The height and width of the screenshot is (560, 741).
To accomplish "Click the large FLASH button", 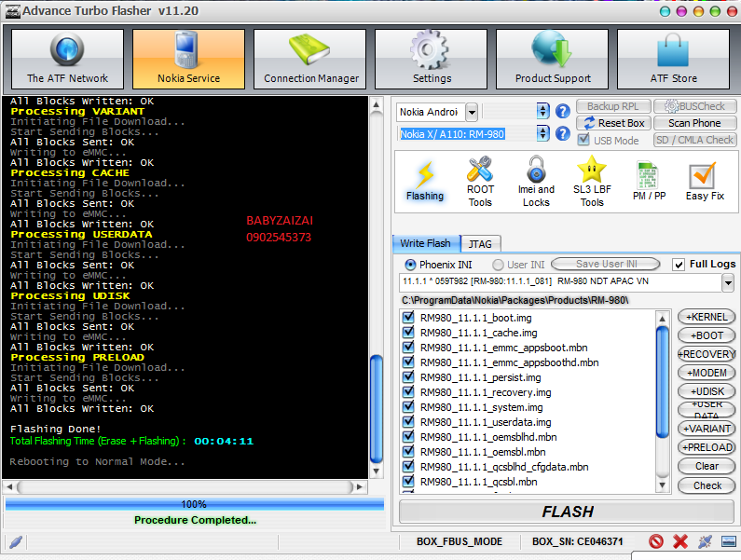I will click(x=567, y=512).
